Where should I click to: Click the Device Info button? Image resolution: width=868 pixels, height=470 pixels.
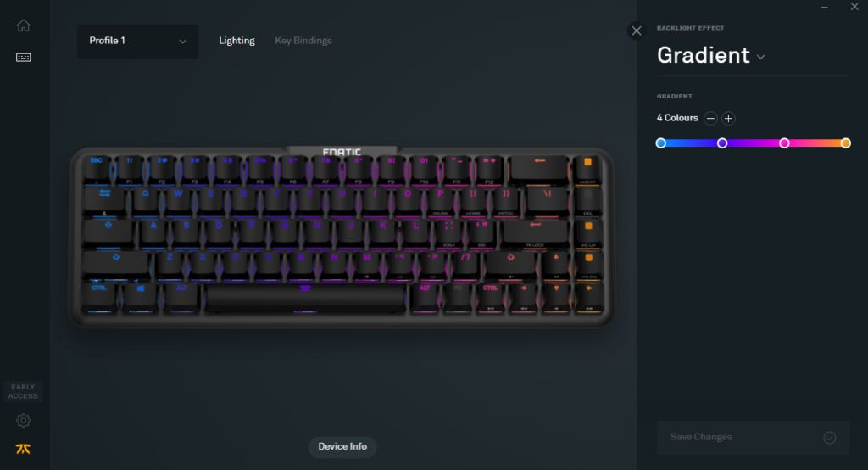click(342, 447)
